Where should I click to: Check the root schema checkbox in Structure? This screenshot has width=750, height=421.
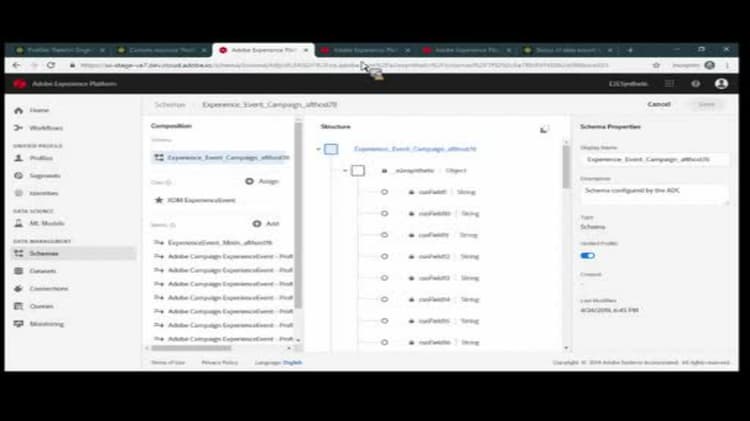331,149
